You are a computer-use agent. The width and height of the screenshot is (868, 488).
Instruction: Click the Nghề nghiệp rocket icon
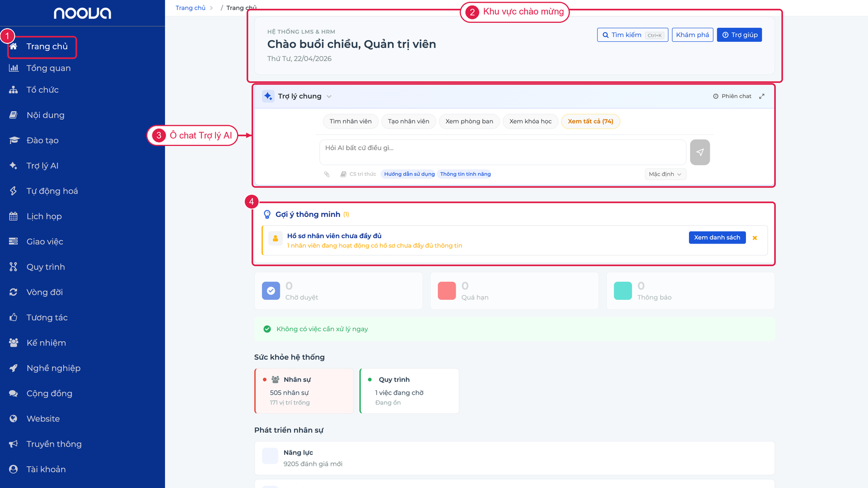point(14,368)
